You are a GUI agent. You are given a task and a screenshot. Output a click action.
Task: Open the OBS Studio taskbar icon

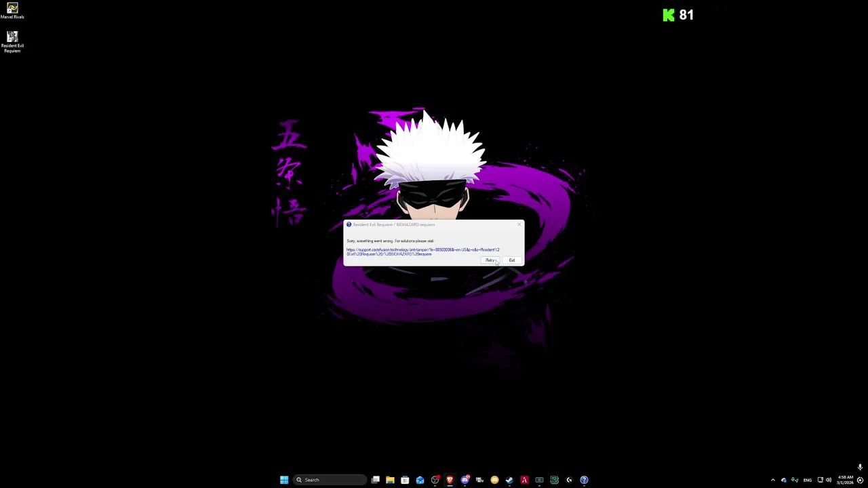pos(435,480)
